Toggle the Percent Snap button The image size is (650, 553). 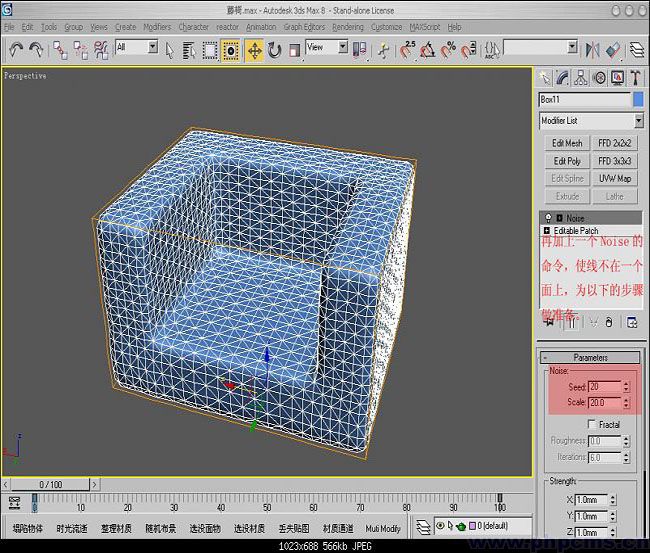pyautogui.click(x=448, y=51)
